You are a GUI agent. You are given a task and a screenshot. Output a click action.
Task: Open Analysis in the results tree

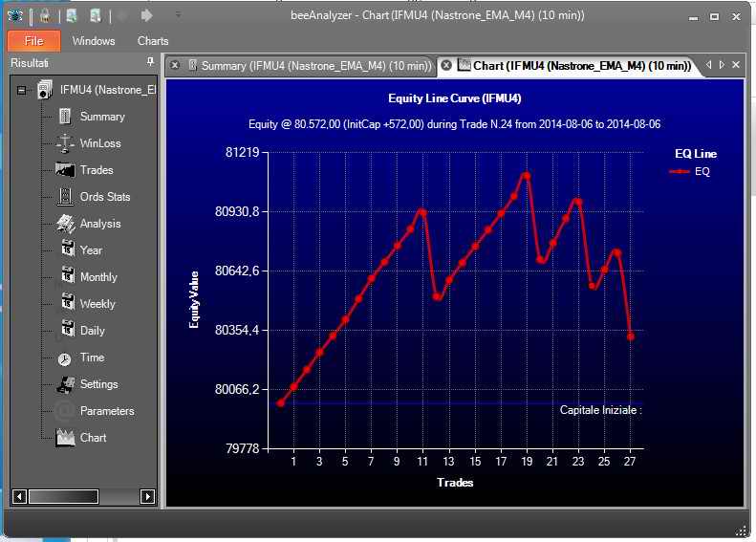coord(100,224)
